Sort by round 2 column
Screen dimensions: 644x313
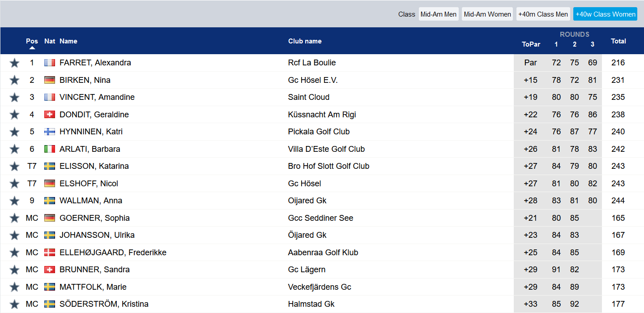pos(575,44)
